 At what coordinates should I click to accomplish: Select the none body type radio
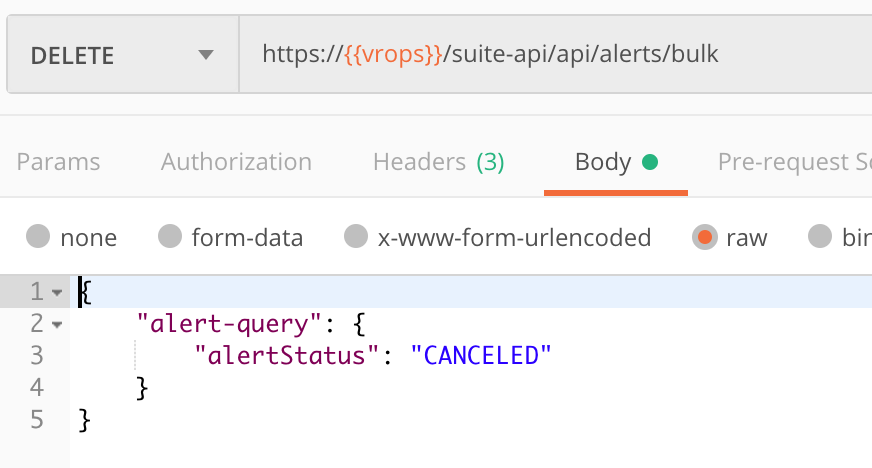tap(38, 236)
